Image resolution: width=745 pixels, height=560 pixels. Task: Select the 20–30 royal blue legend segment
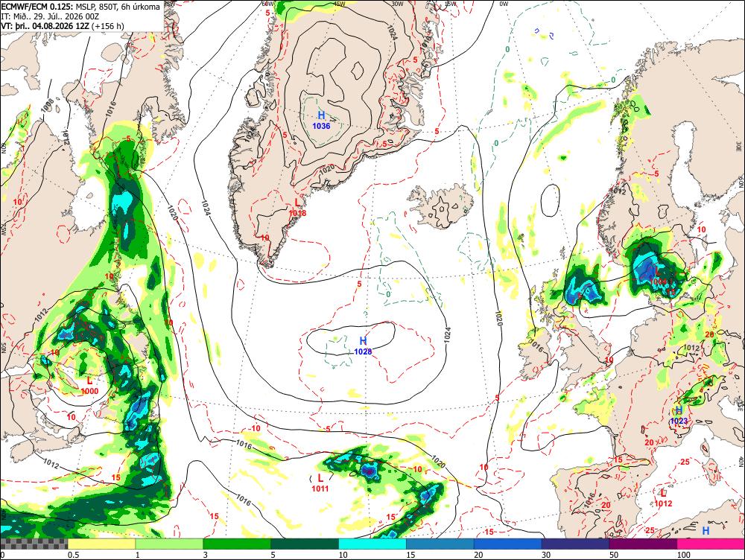click(508, 544)
